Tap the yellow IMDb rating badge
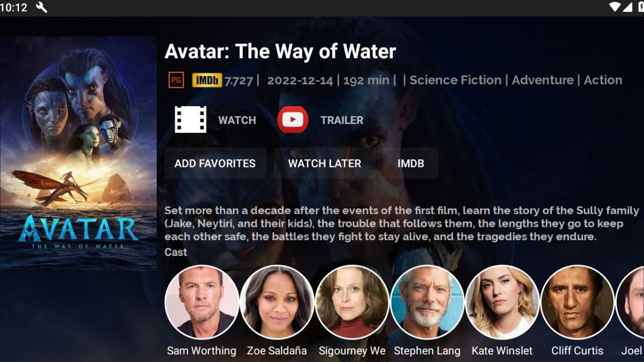Screen dimensions: 644x362 click(207, 80)
